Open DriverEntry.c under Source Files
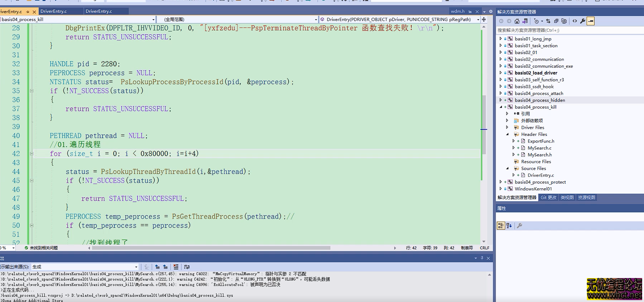The height and width of the screenshot is (302, 644). click(540, 175)
